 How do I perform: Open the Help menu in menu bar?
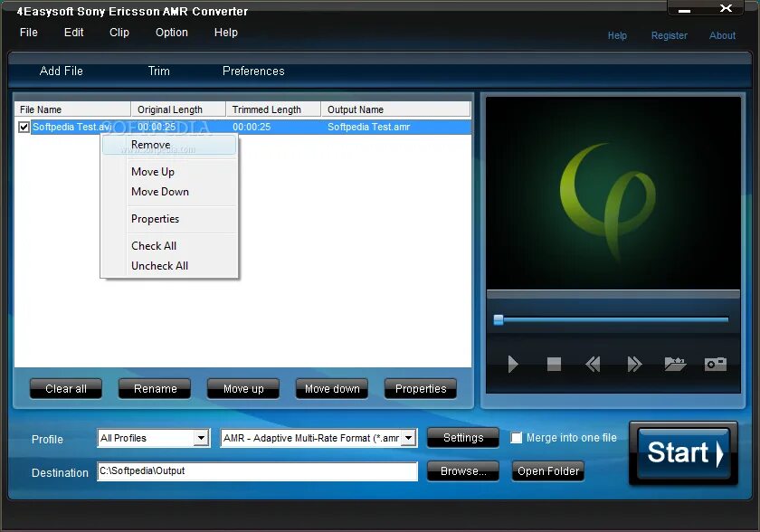226,33
